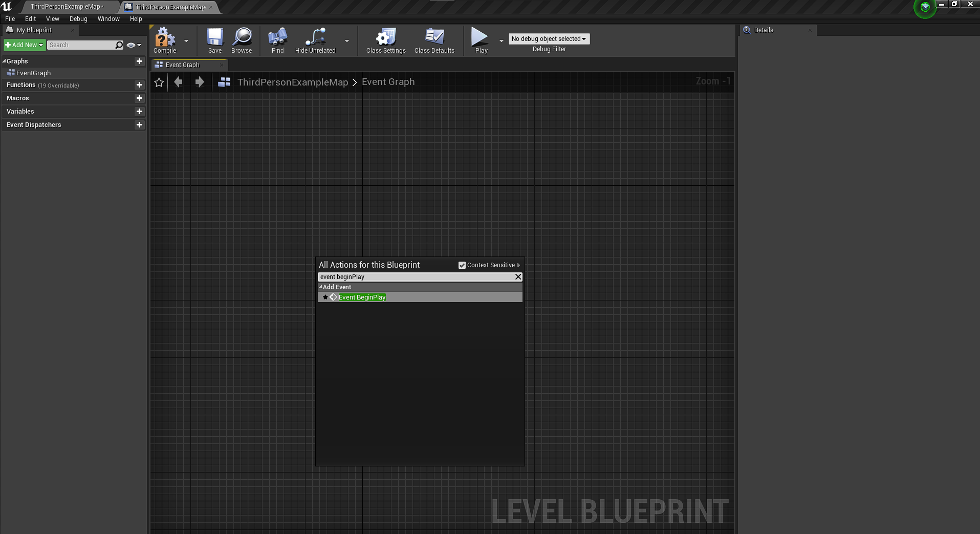Screen dimensions: 980x534
Task: Enable the Context Sensitive checkbox
Action: coord(462,265)
